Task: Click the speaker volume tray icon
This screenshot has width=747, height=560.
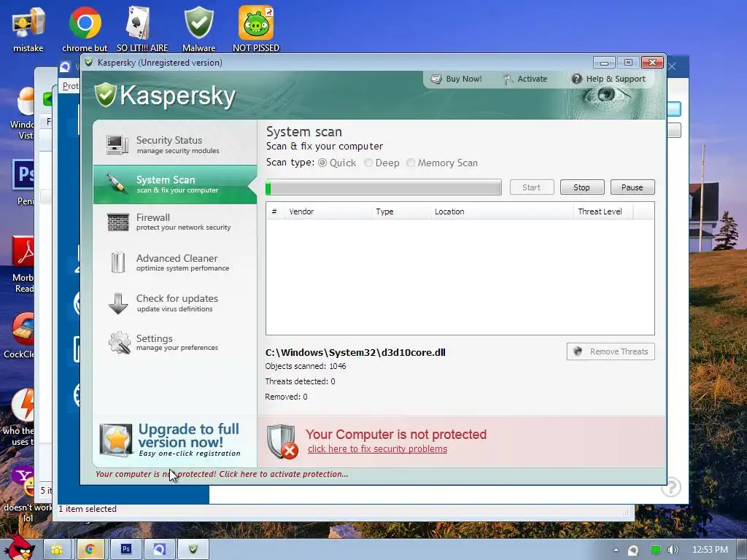Action: [x=673, y=550]
